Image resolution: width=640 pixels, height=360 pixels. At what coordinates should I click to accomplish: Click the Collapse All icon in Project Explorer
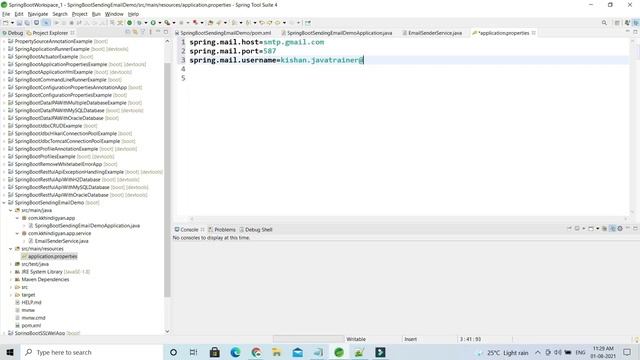point(128,32)
